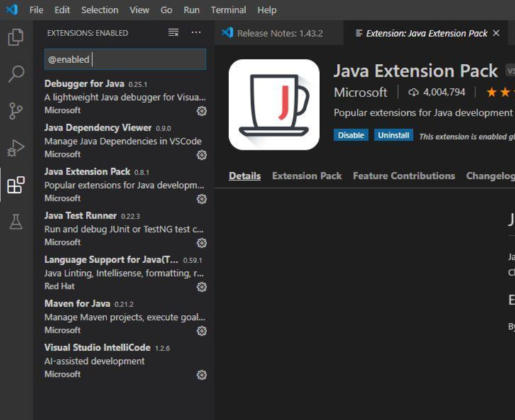This screenshot has height=420, width=515.
Task: Open the Edit menu
Action: click(62, 10)
